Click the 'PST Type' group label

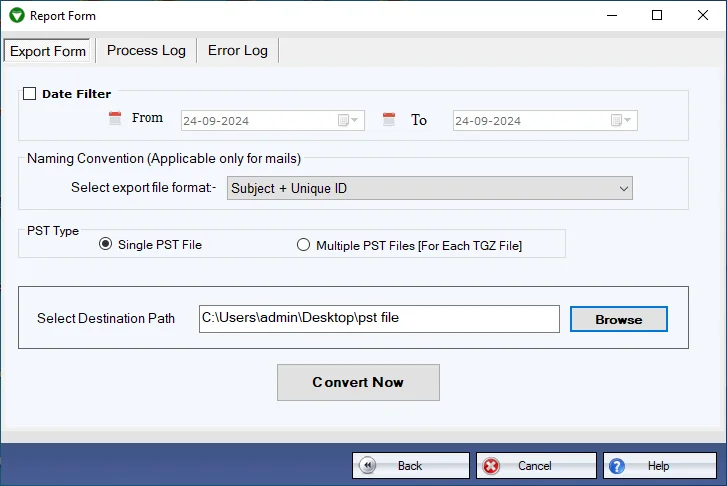53,231
